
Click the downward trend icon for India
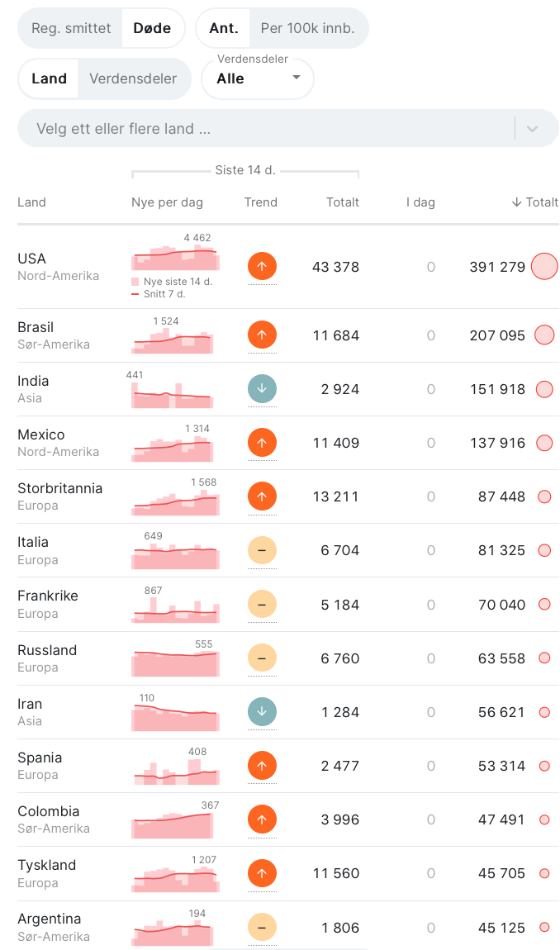(262, 389)
